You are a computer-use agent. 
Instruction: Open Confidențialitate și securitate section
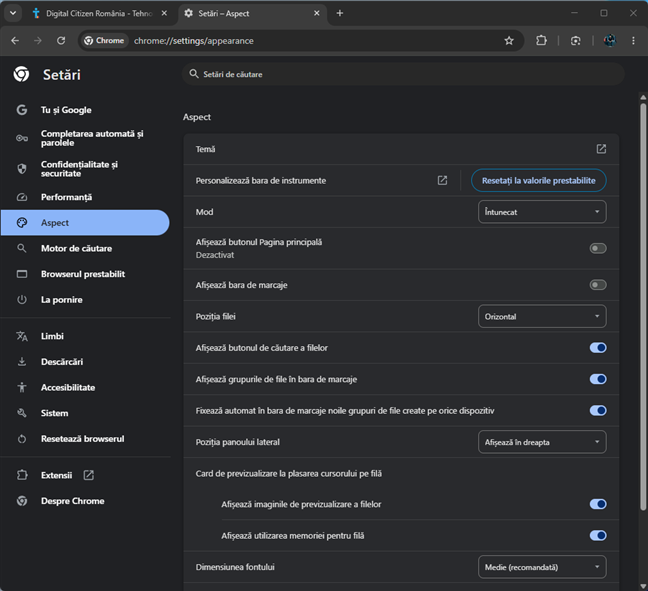point(85,169)
